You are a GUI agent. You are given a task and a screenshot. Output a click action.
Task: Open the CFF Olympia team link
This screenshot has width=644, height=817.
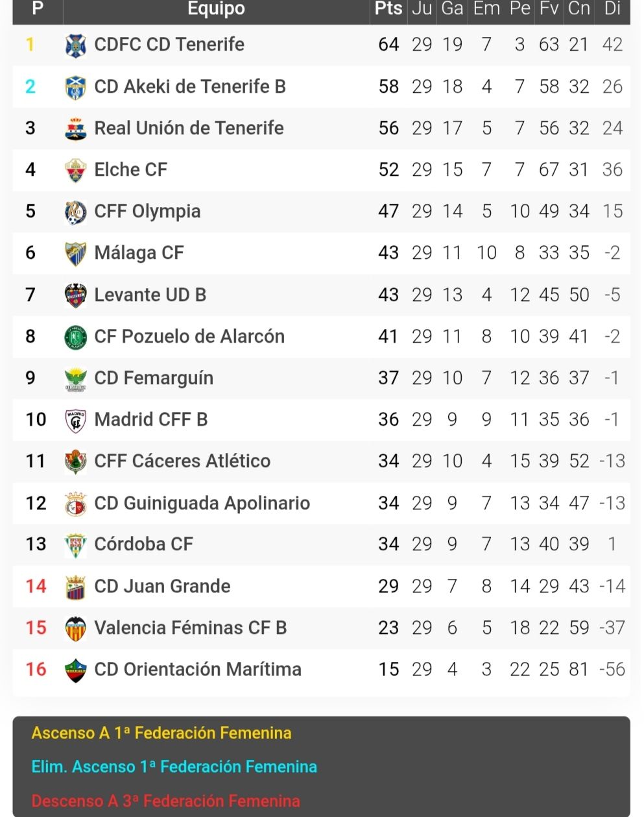click(147, 212)
